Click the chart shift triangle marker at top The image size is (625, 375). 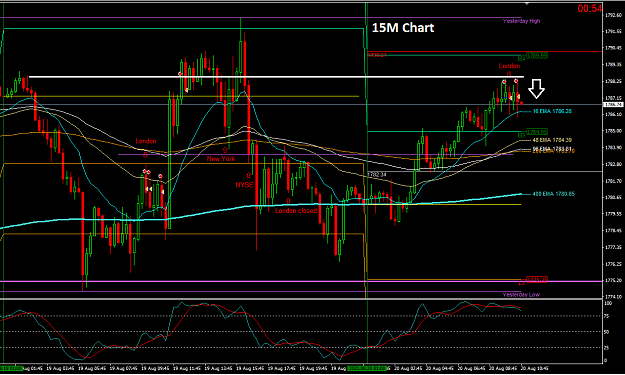pos(527,4)
